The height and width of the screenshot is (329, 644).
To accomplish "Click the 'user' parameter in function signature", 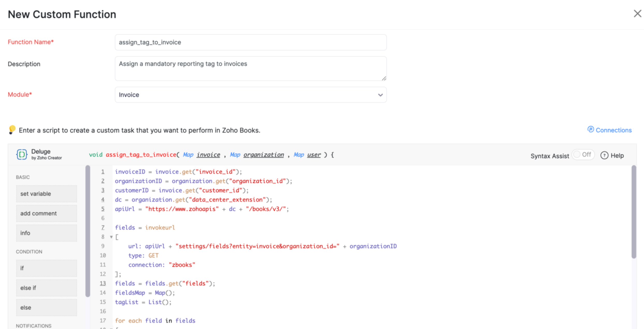I will tap(314, 155).
